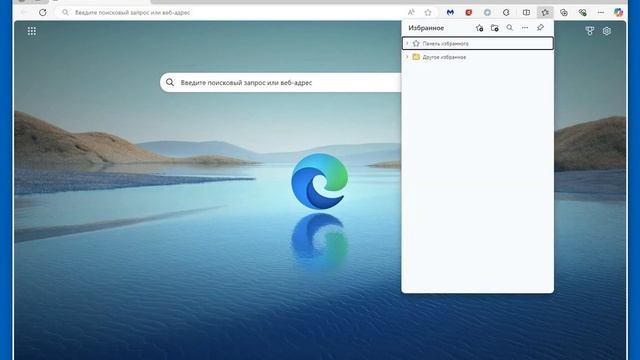
Task: Open the read aloud (A) icon
Action: tap(411, 13)
